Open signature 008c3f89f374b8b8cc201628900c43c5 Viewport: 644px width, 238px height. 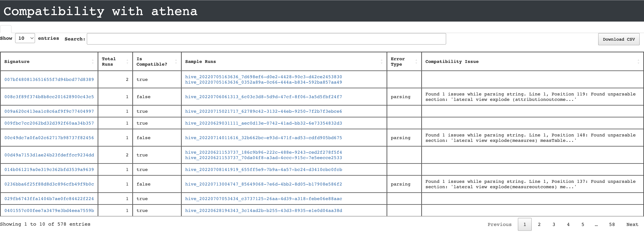[x=49, y=97]
